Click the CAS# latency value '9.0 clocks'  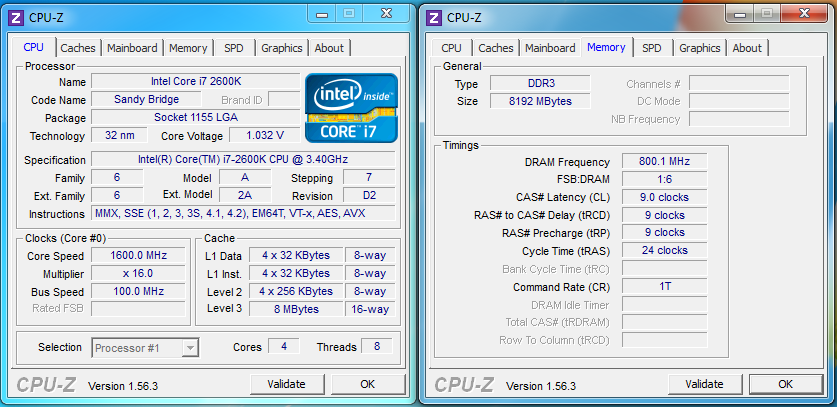[665, 197]
